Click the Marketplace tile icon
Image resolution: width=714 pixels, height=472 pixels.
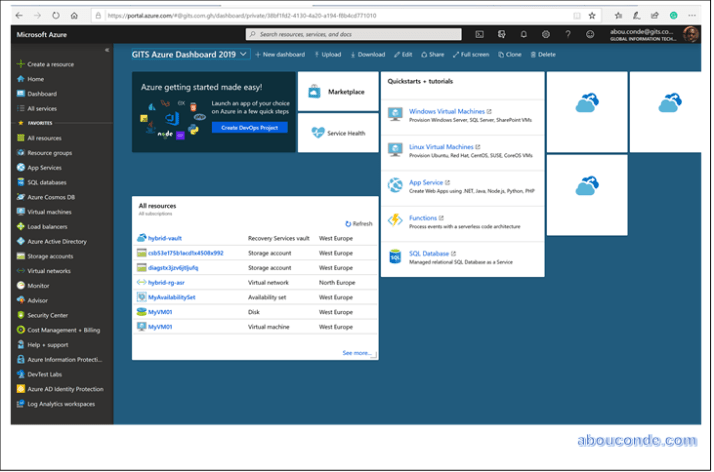pyautogui.click(x=315, y=92)
